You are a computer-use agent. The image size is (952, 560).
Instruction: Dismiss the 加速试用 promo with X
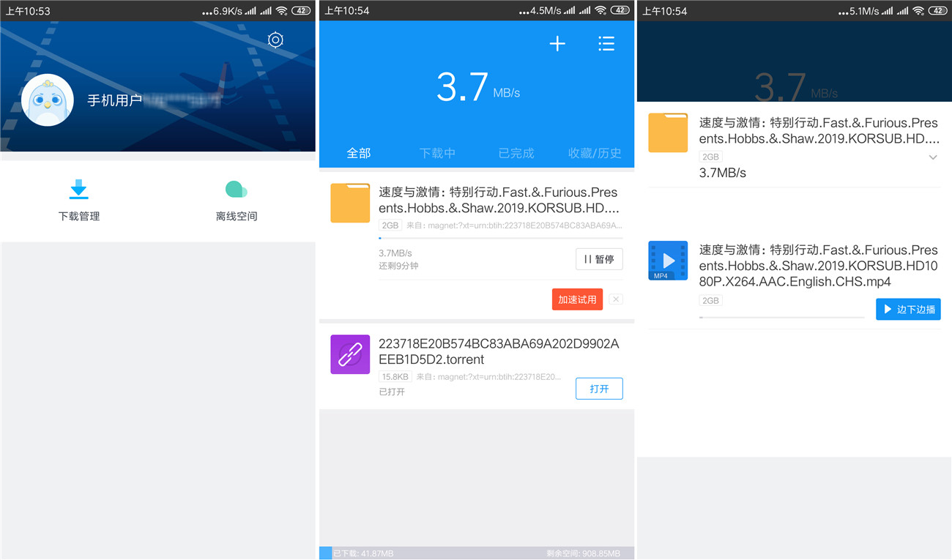click(x=616, y=299)
